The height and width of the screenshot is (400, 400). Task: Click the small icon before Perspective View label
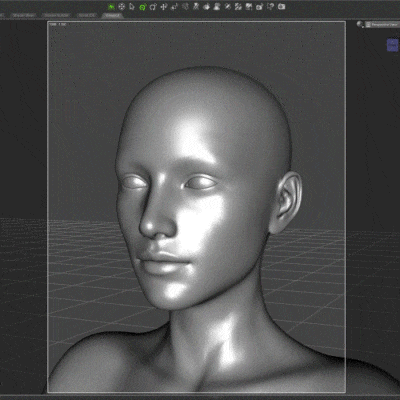click(368, 24)
